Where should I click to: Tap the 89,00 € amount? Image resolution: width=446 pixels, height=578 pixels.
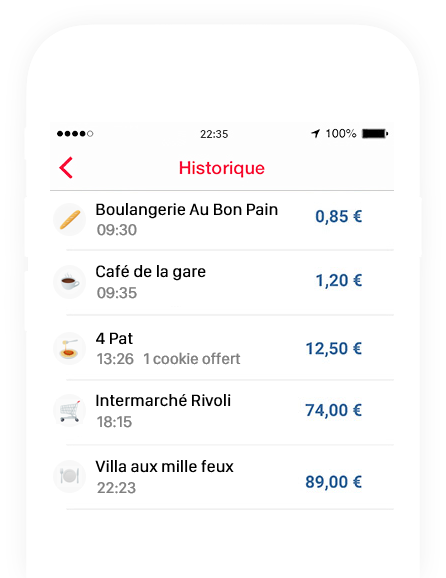(333, 482)
